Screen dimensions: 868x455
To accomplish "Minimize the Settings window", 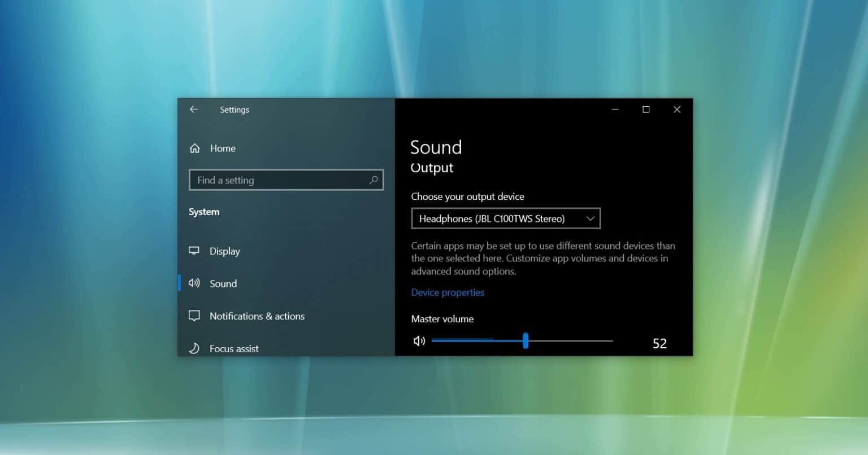I will [615, 110].
